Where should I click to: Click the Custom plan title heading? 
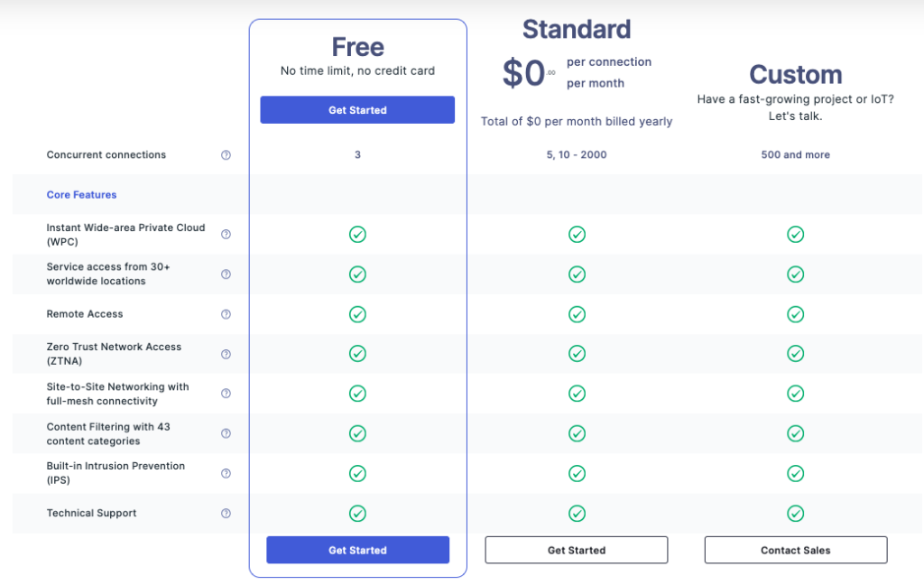point(795,75)
